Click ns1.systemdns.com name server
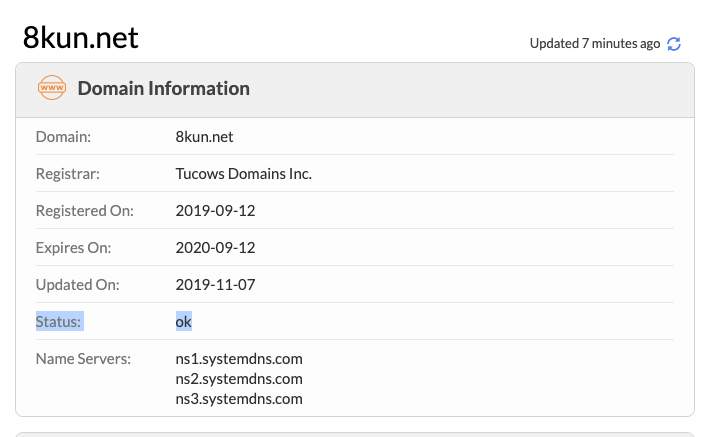Screen dimensions: 712x437 pyautogui.click(x=239, y=359)
